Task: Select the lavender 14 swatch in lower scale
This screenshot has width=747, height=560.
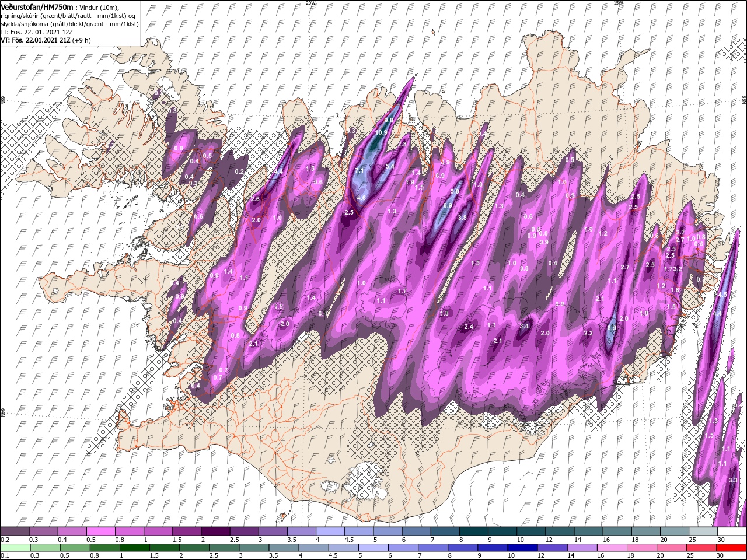Action: (x=581, y=547)
